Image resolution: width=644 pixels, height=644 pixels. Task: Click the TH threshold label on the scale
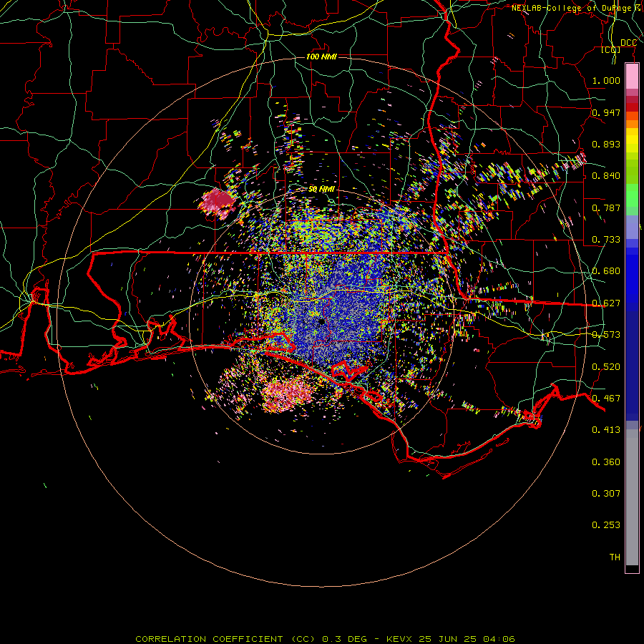[x=615, y=557]
